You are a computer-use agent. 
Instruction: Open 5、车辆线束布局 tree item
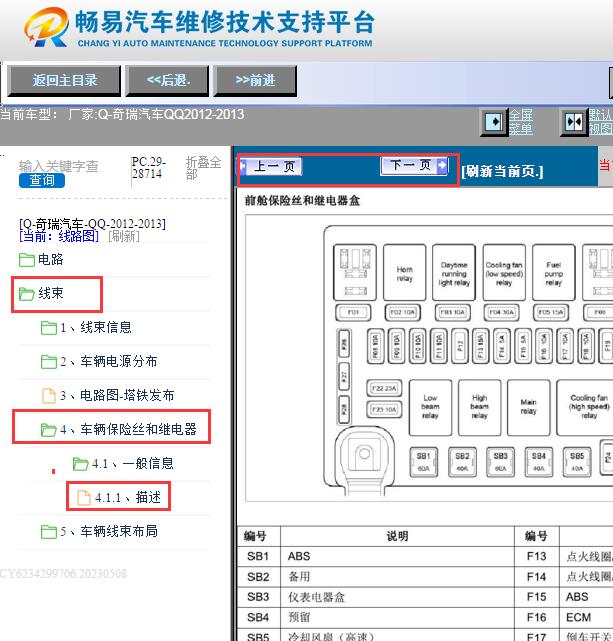click(x=109, y=531)
